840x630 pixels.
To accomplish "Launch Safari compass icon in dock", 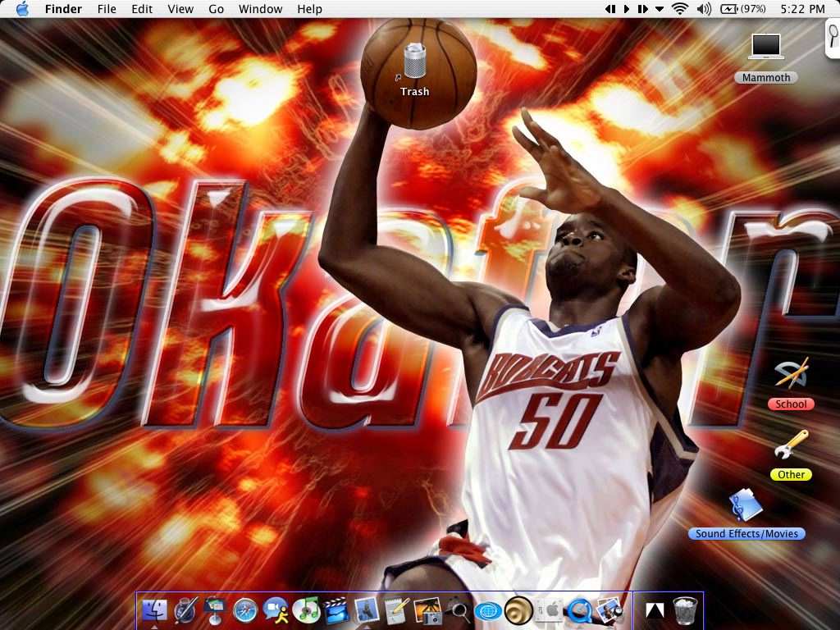I will point(245,610).
